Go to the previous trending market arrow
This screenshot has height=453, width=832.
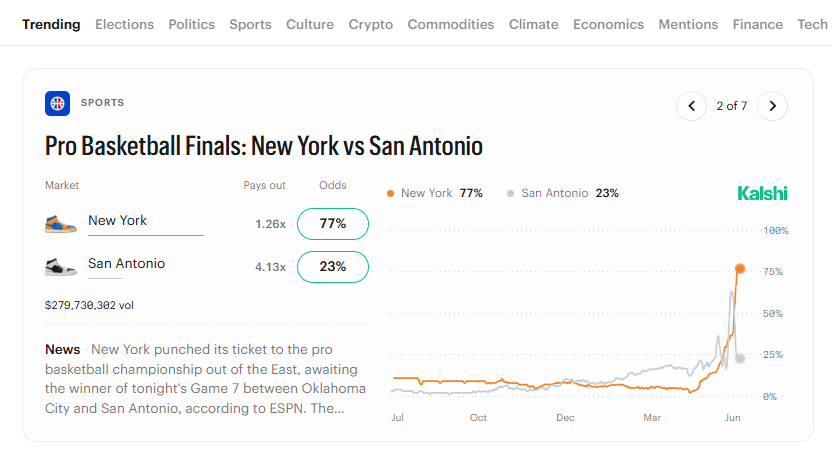(691, 106)
